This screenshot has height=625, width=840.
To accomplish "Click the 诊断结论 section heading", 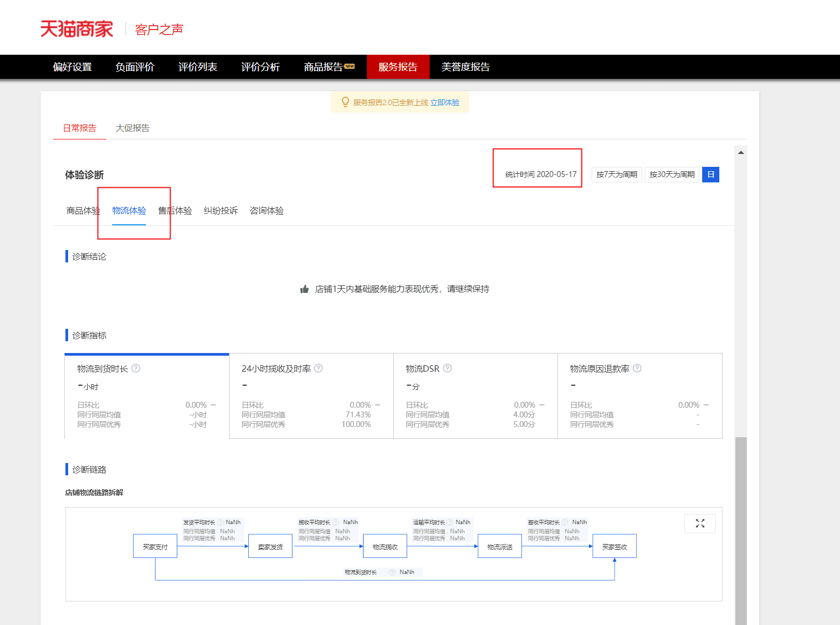I will (x=89, y=256).
